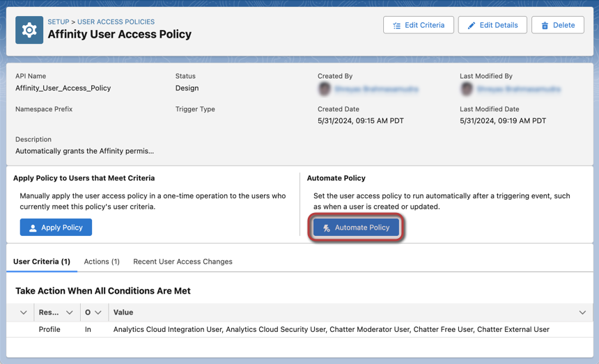599x364 pixels.
Task: Open the Created By user avatar
Action: pyautogui.click(x=325, y=89)
